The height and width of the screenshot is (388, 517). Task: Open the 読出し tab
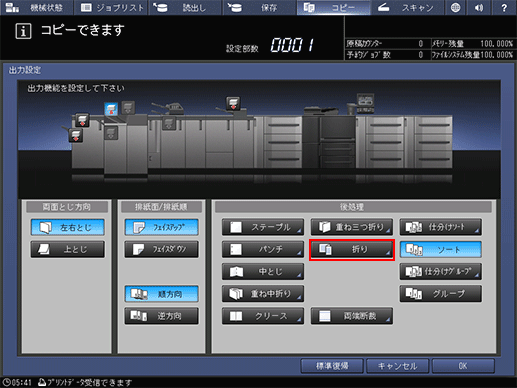[x=185, y=7]
